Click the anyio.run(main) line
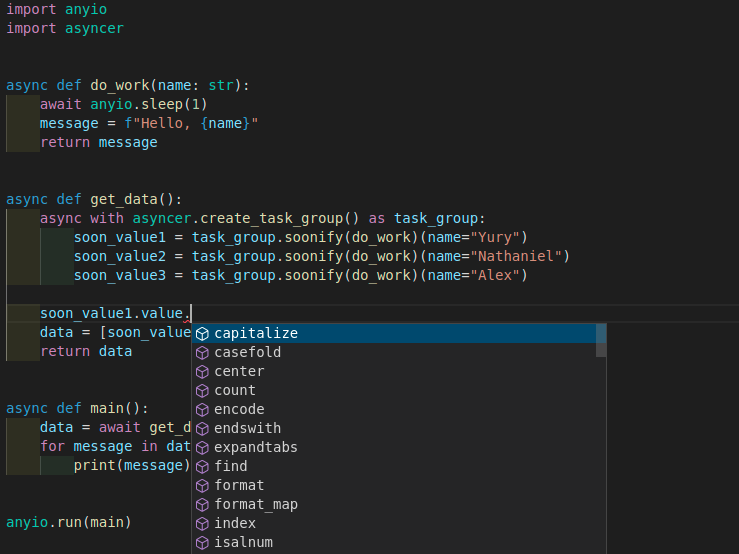This screenshot has width=739, height=554. [69, 522]
